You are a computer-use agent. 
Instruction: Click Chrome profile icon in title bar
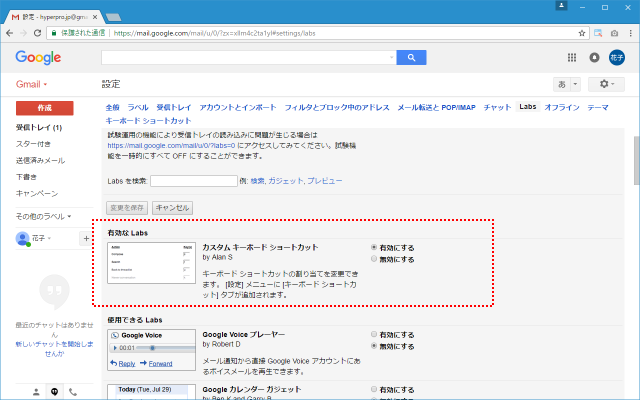coord(561,6)
